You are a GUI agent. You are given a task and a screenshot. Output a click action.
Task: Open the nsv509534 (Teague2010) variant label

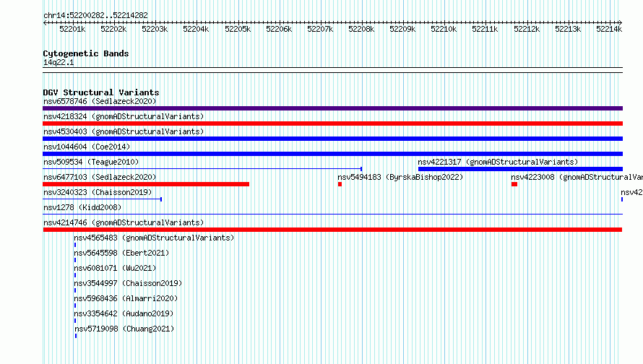91,162
